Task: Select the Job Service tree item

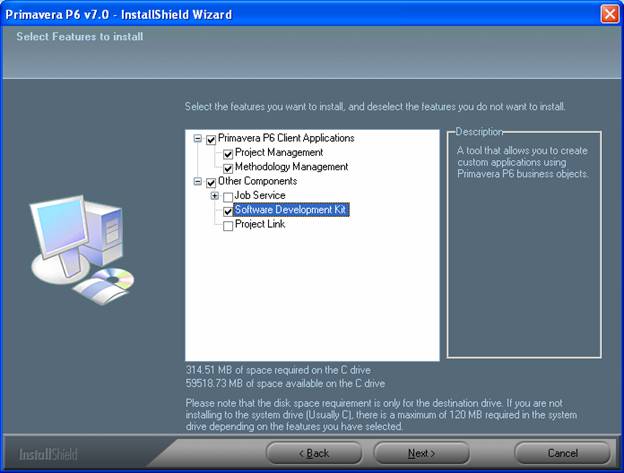Action: coord(260,195)
